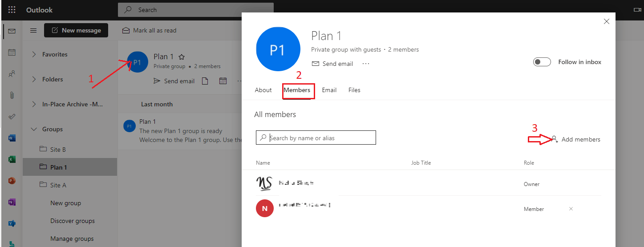Screen dimensions: 644x247
Task: Open the Plan 1 welcome message
Action: click(x=180, y=131)
